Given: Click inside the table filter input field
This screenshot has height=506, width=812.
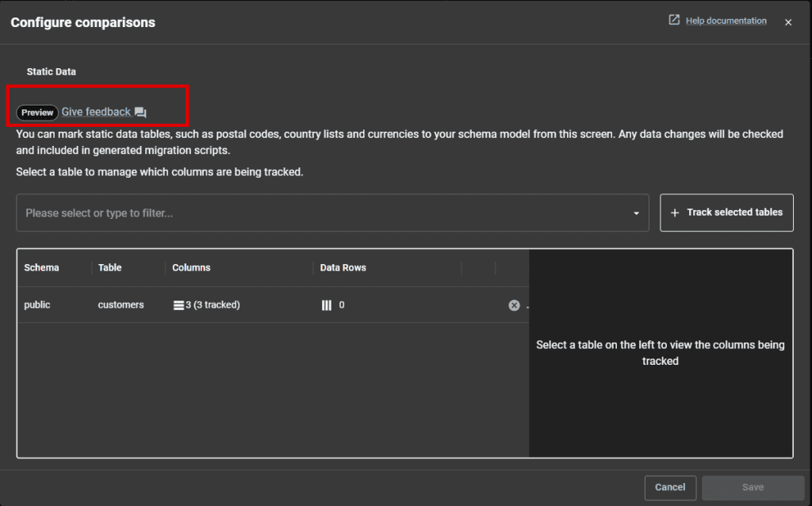Looking at the screenshot, I should tap(238, 213).
